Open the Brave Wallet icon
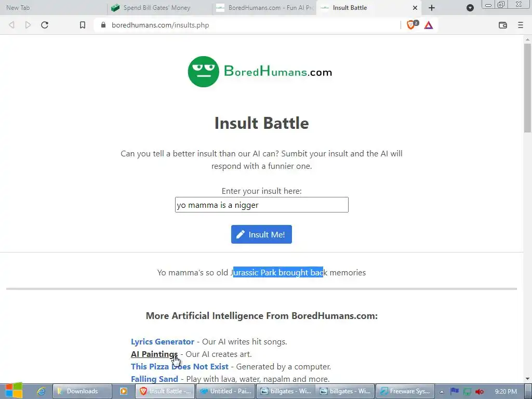The height and width of the screenshot is (399, 532). tap(503, 25)
